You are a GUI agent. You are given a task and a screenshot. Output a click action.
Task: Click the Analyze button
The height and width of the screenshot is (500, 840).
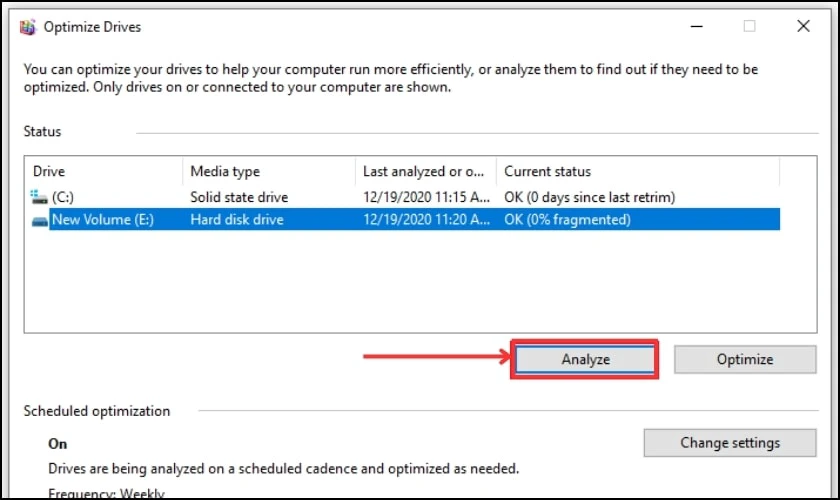(x=584, y=359)
